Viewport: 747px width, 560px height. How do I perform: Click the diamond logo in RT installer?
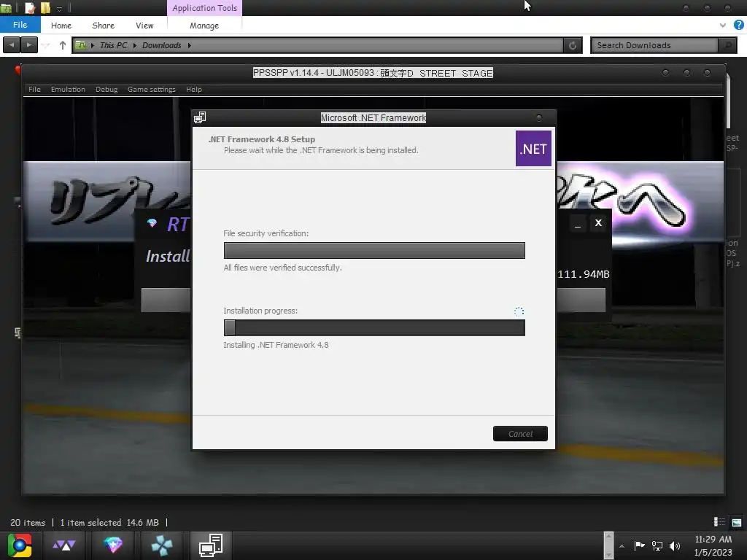152,223
